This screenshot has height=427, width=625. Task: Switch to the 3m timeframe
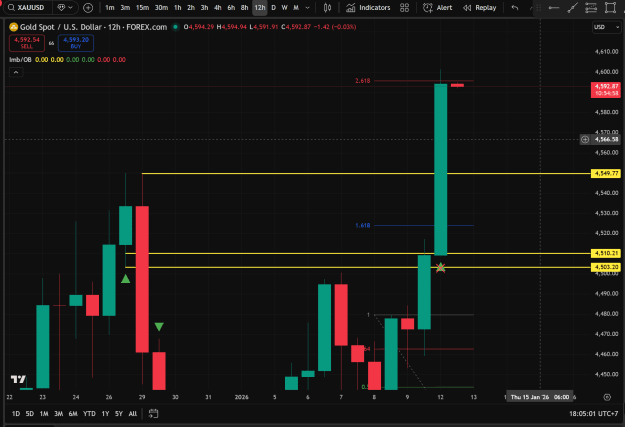[125, 8]
